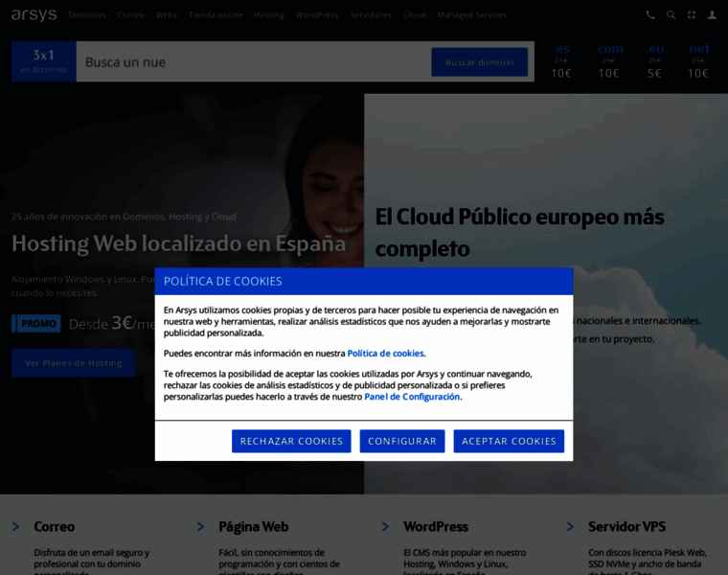Click 'El Cloud Público europeo más completo' headline
The image size is (728, 575).
pyautogui.click(x=519, y=233)
